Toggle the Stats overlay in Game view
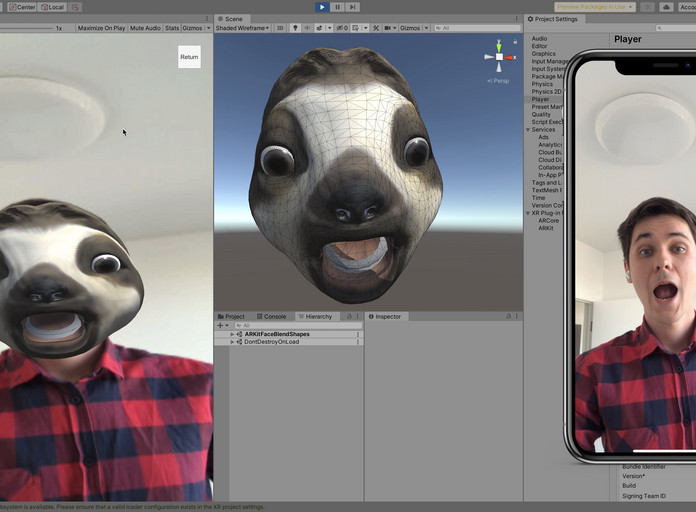The width and height of the screenshot is (696, 512). [x=172, y=28]
